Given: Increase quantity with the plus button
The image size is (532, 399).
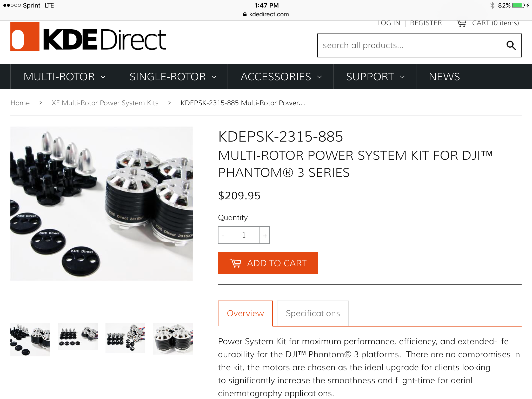Looking at the screenshot, I should (x=265, y=235).
